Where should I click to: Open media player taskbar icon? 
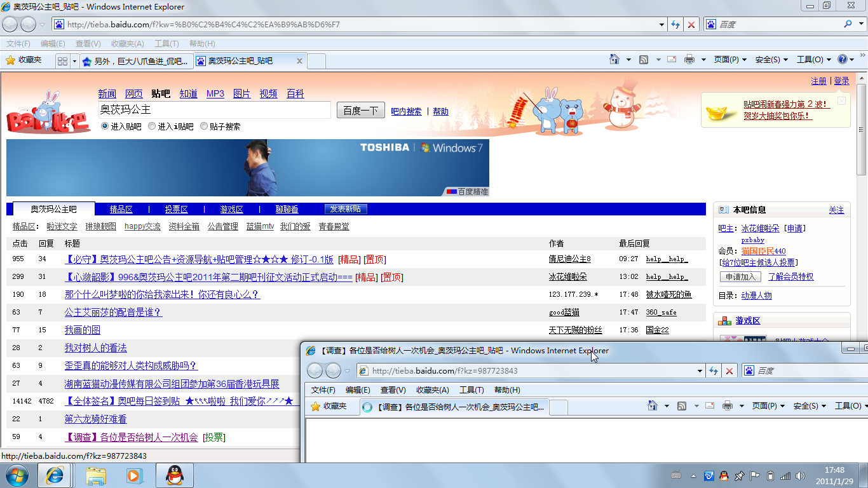(x=134, y=475)
